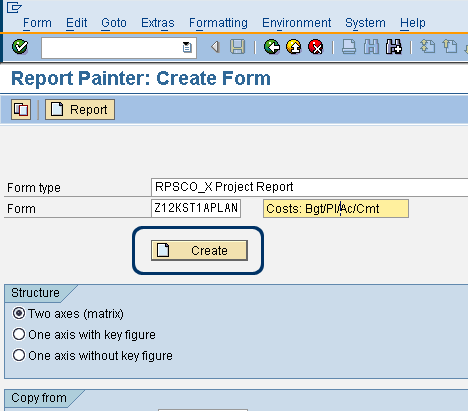The height and width of the screenshot is (411, 468).
Task: Select One axis with key figure
Action: tap(19, 334)
